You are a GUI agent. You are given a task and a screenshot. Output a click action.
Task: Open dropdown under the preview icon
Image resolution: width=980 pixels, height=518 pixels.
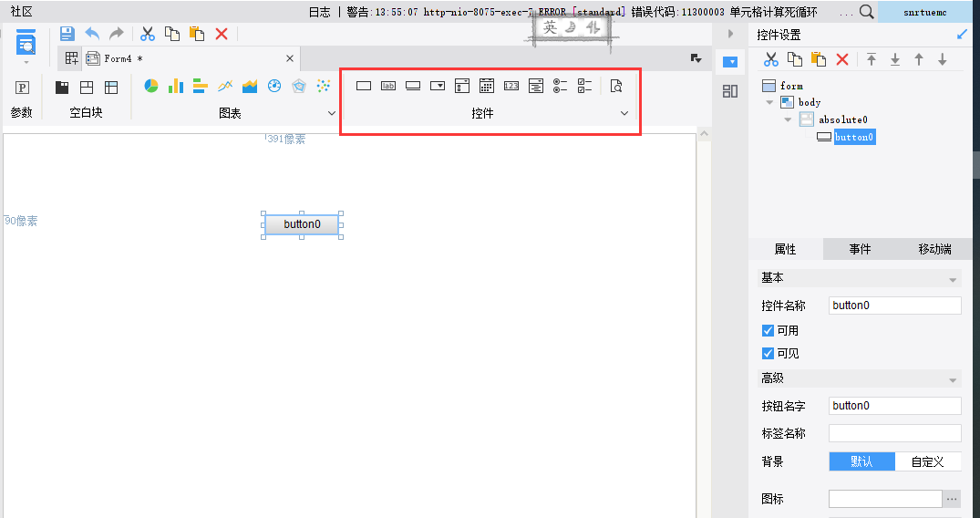pos(26,63)
